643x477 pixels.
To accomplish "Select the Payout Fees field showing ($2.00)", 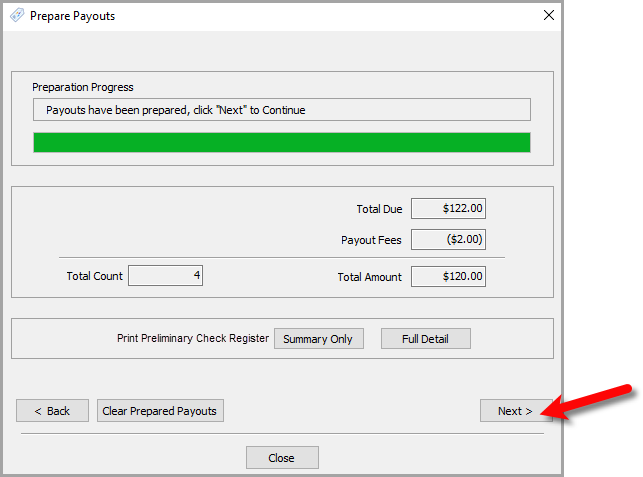I will (x=449, y=240).
